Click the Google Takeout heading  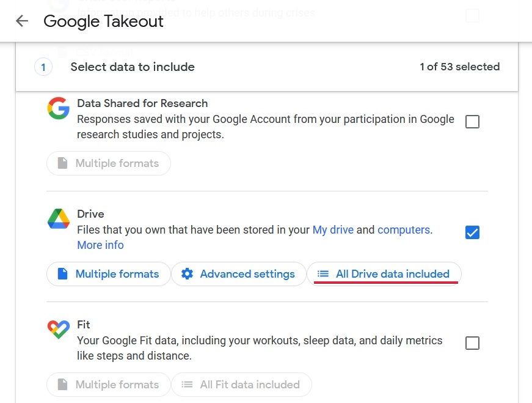pos(103,22)
